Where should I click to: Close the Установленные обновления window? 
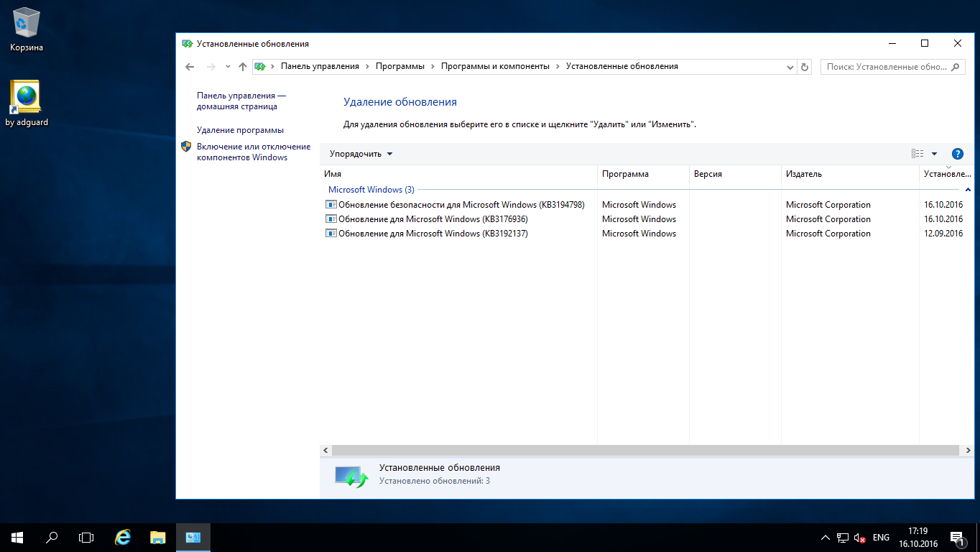coord(958,43)
